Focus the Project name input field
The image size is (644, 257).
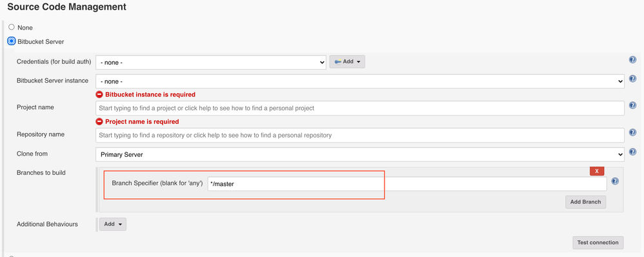pos(360,108)
